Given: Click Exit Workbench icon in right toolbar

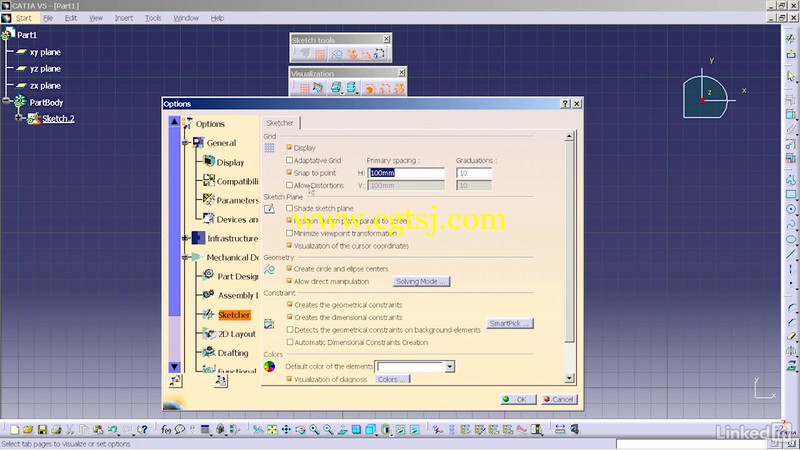Looking at the screenshot, I should (791, 54).
